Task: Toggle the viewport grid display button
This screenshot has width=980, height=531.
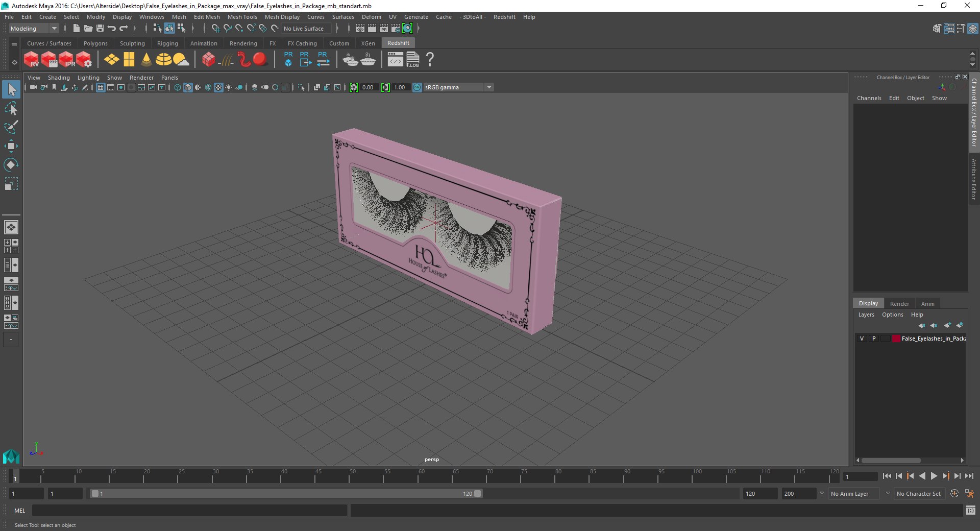Action: point(101,87)
